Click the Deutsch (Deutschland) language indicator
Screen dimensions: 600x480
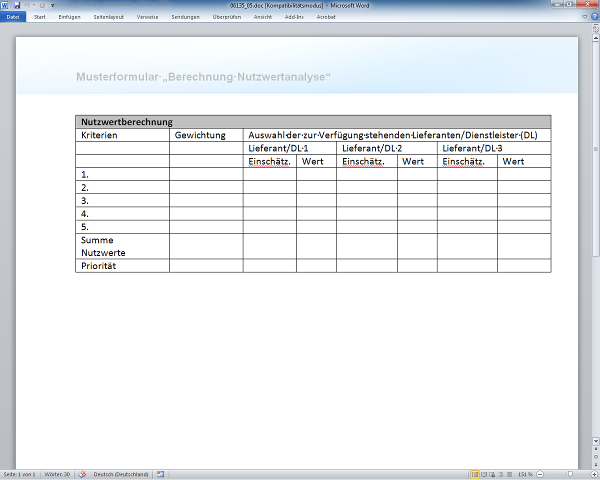tap(120, 474)
